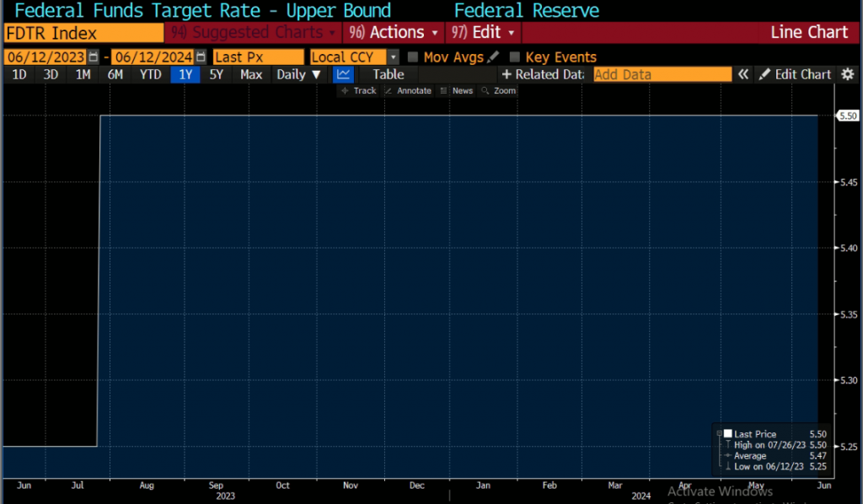The width and height of the screenshot is (863, 504).
Task: Click the 5.50 axis value marker
Action: (848, 115)
